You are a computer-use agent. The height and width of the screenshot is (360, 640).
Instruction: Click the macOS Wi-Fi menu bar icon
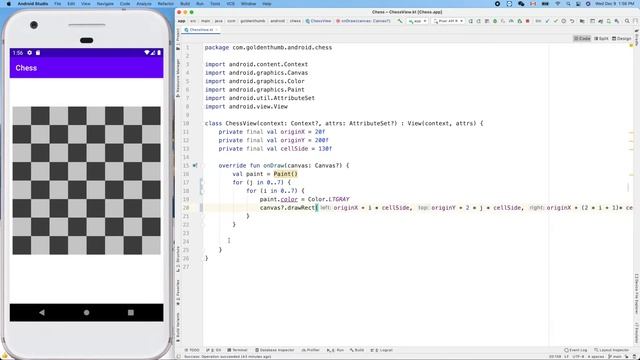pyautogui.click(x=558, y=4)
